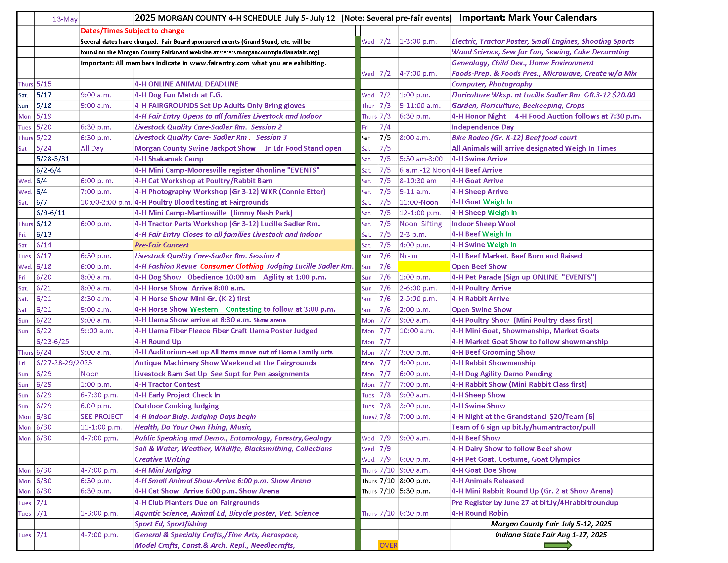
Task: Click Aquatic Science, Animal Ed row
Action: [x=227, y=513]
